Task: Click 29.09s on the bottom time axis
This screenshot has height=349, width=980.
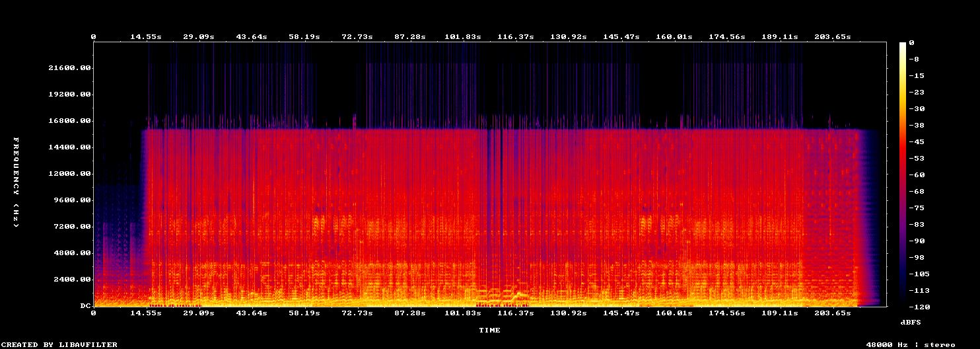Action: pos(199,313)
